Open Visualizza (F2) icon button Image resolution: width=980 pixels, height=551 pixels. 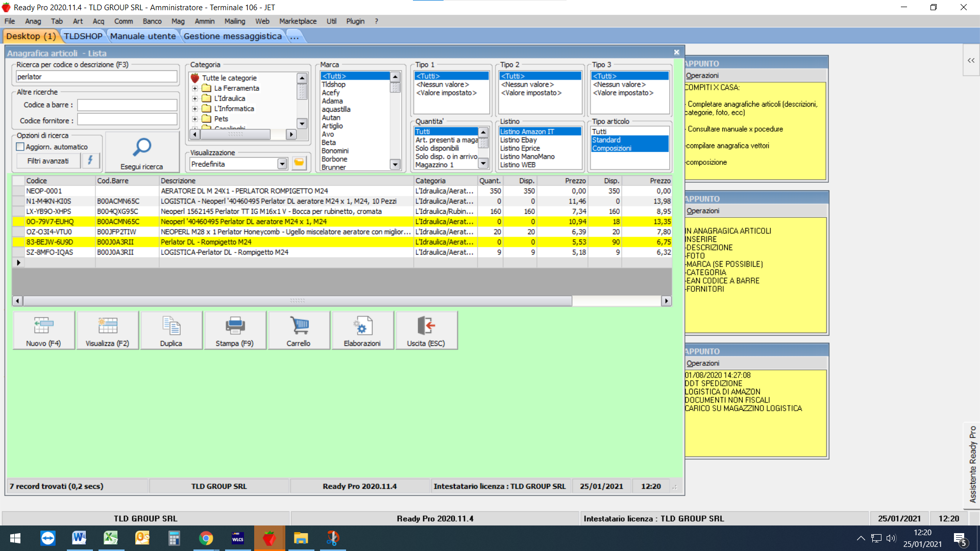point(107,330)
